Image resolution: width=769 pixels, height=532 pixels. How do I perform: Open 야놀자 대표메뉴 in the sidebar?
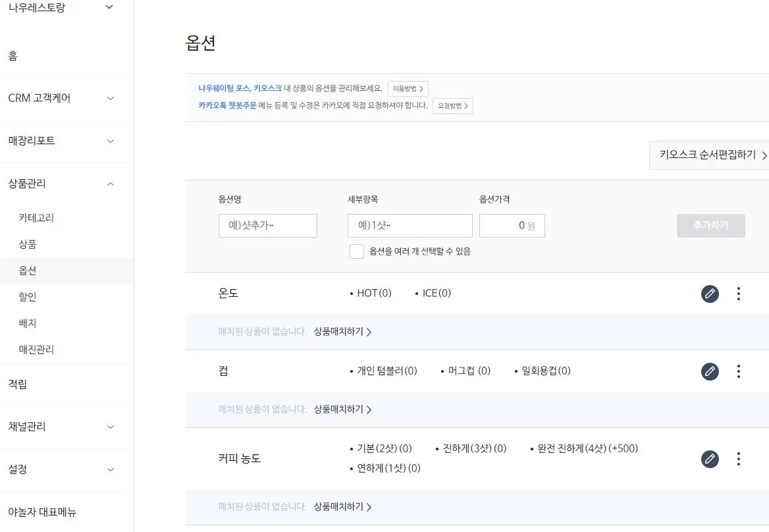[x=42, y=512]
